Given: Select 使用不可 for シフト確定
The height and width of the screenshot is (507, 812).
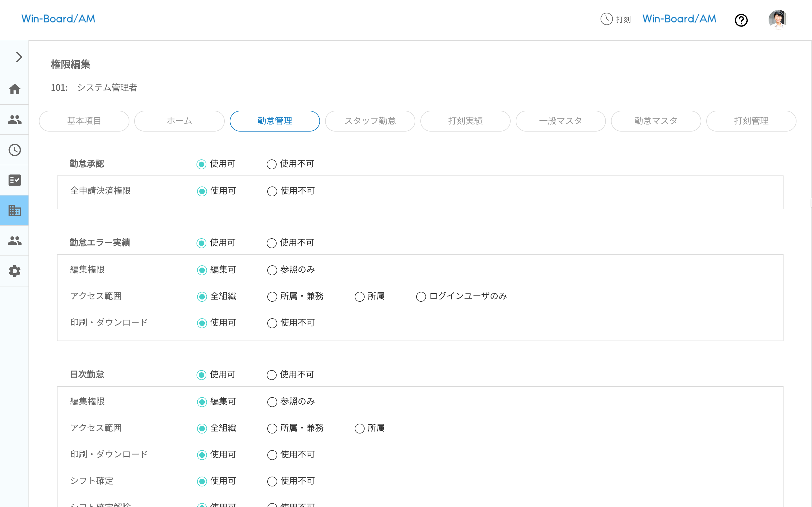Looking at the screenshot, I should click(272, 482).
